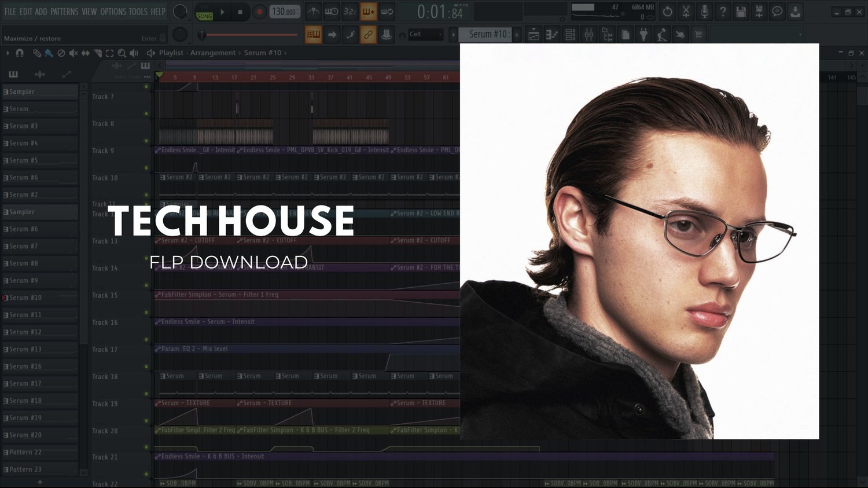Click the help question mark icon

tap(723, 12)
